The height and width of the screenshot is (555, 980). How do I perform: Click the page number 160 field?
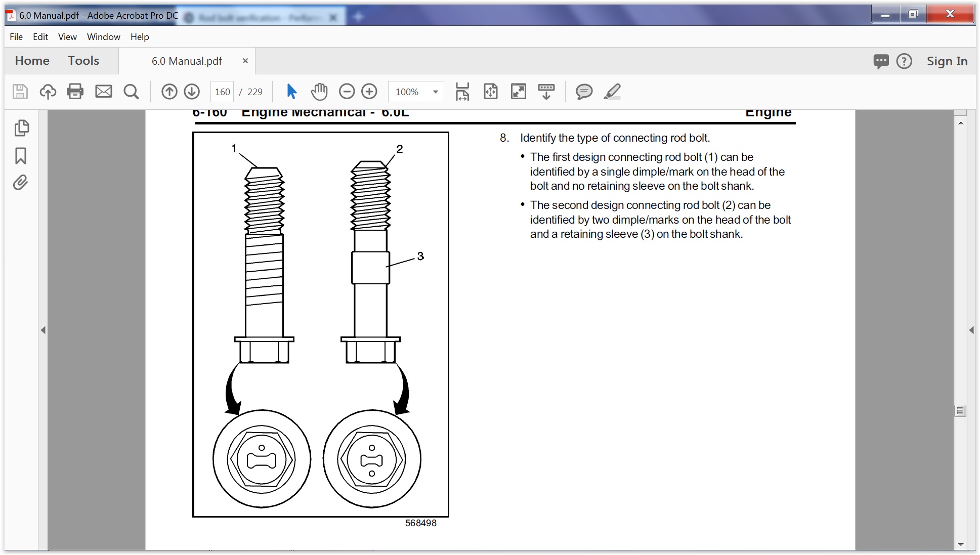222,92
